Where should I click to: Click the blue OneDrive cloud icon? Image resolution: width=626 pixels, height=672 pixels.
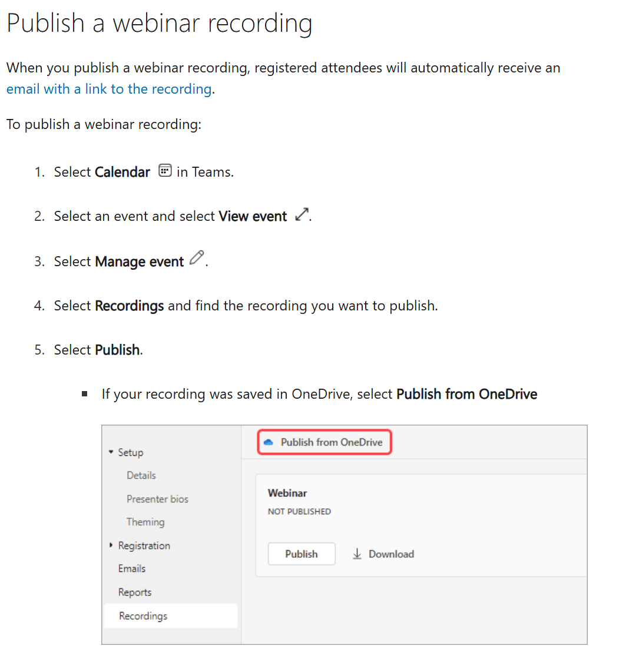269,442
